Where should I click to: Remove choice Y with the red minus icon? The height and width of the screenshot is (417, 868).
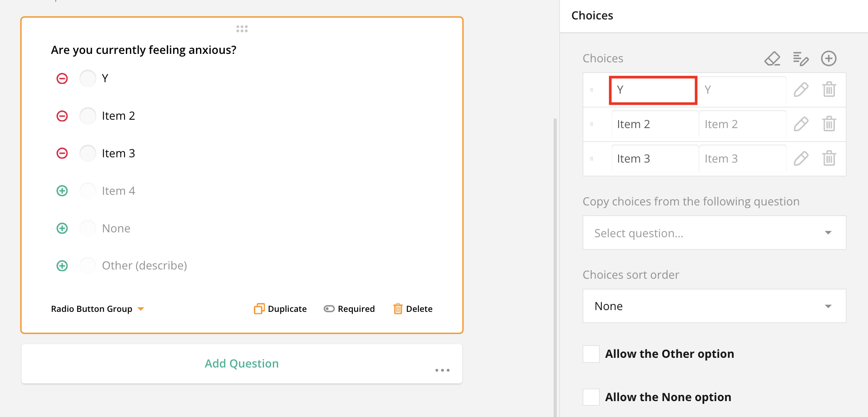click(62, 78)
